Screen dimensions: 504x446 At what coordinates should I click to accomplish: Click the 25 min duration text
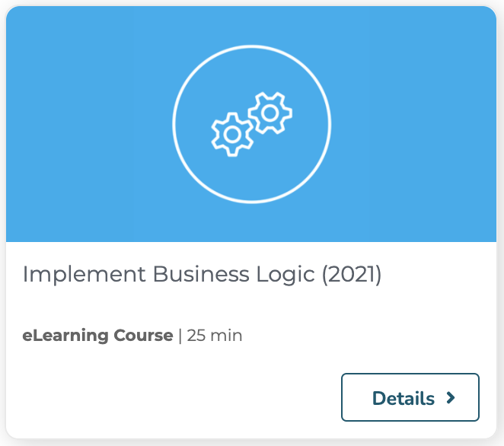tap(215, 336)
